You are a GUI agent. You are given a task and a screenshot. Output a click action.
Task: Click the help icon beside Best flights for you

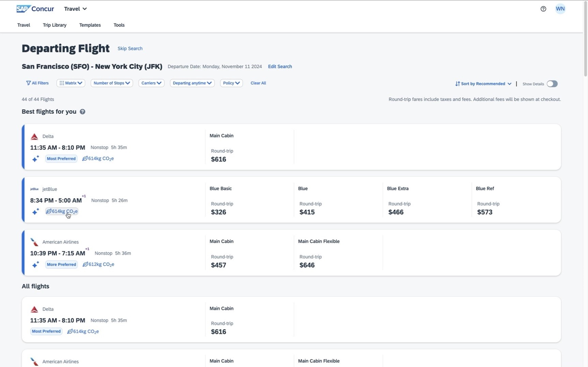(x=82, y=112)
